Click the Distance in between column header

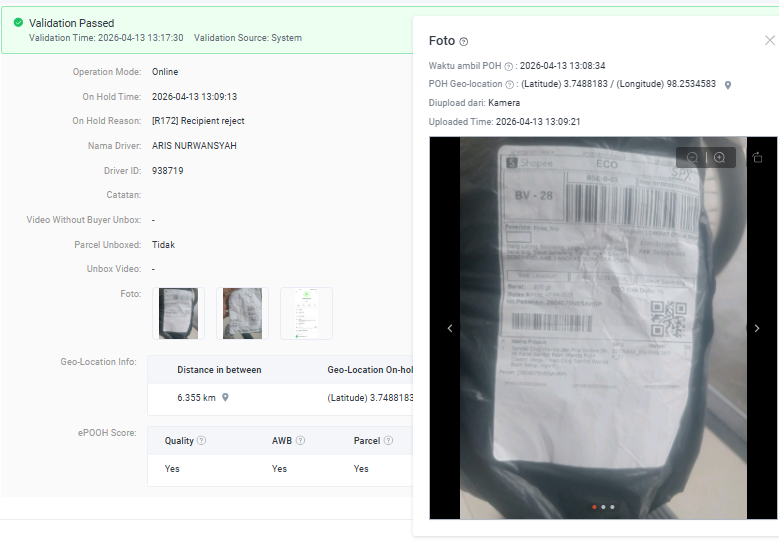(x=219, y=370)
